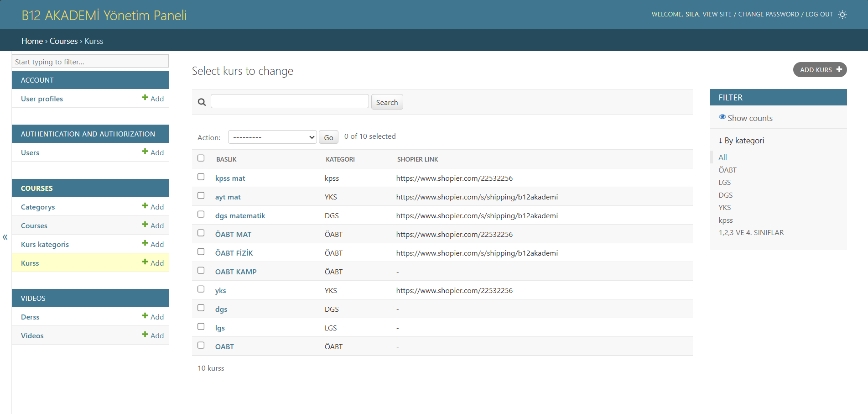Open User profiles in the sidebar

click(x=42, y=99)
